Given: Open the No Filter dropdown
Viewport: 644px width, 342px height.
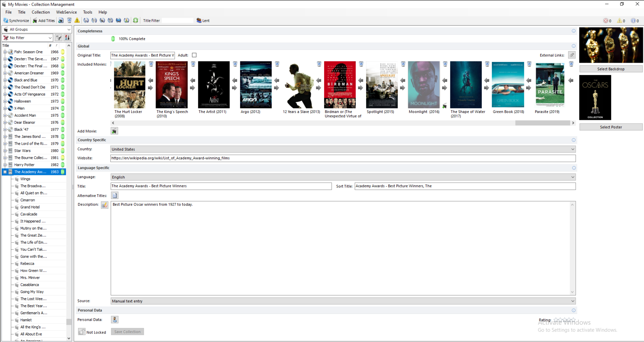Looking at the screenshot, I should pyautogui.click(x=27, y=38).
